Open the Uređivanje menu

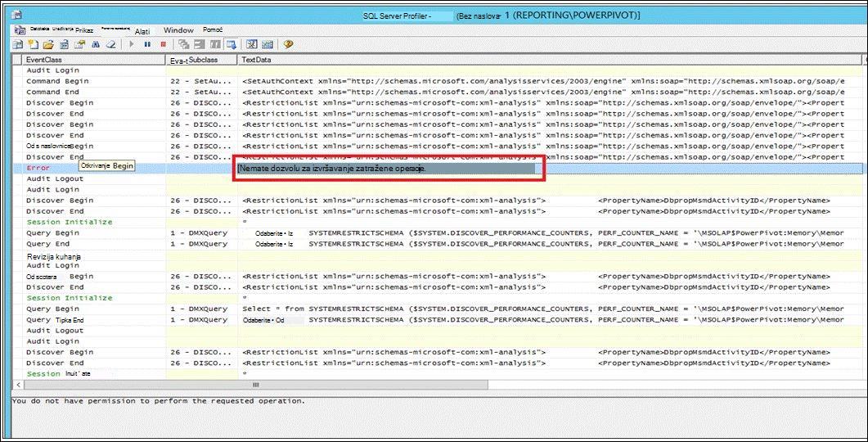[63, 29]
